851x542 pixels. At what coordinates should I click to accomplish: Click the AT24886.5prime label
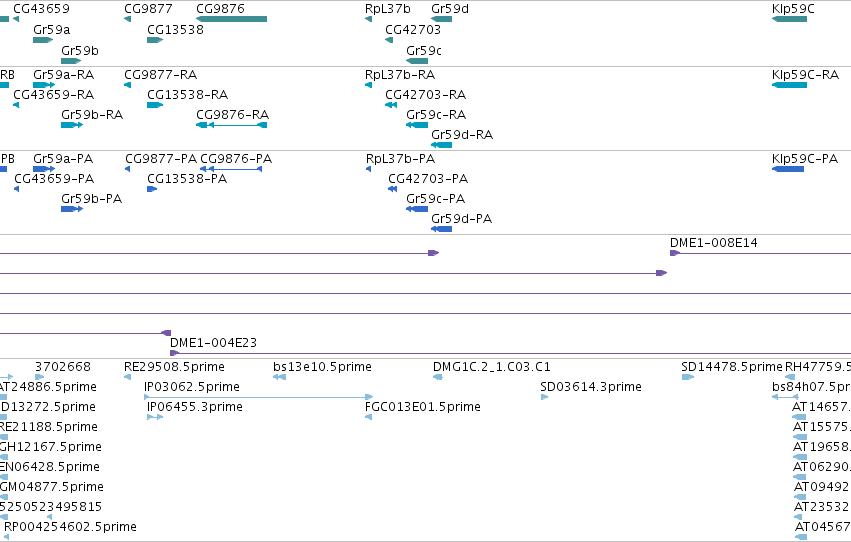48,387
